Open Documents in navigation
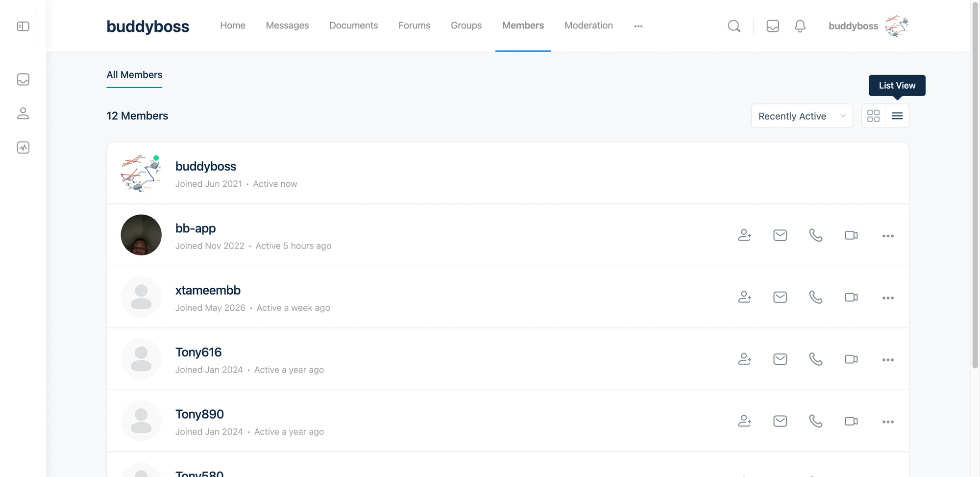The height and width of the screenshot is (477, 980). coord(353,25)
